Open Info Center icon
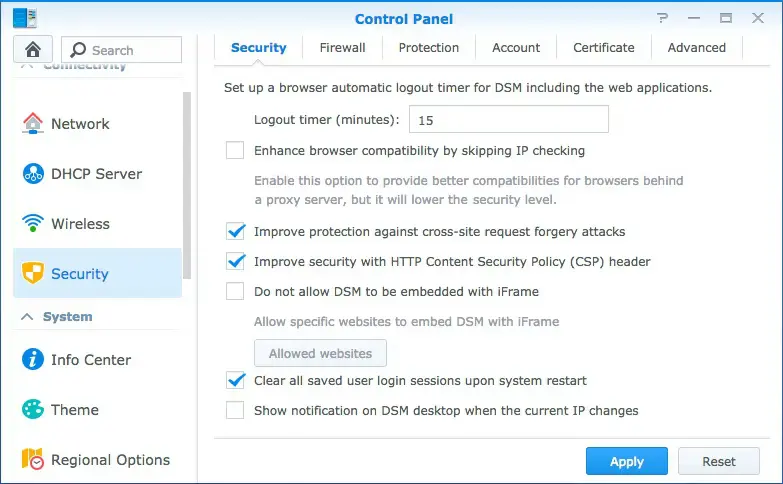The width and height of the screenshot is (783, 484). click(x=33, y=360)
